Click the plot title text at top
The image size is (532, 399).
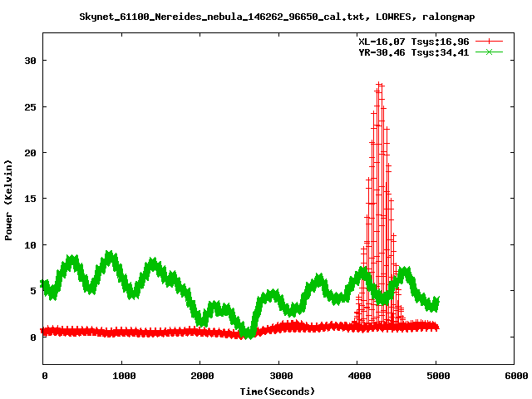[278, 16]
